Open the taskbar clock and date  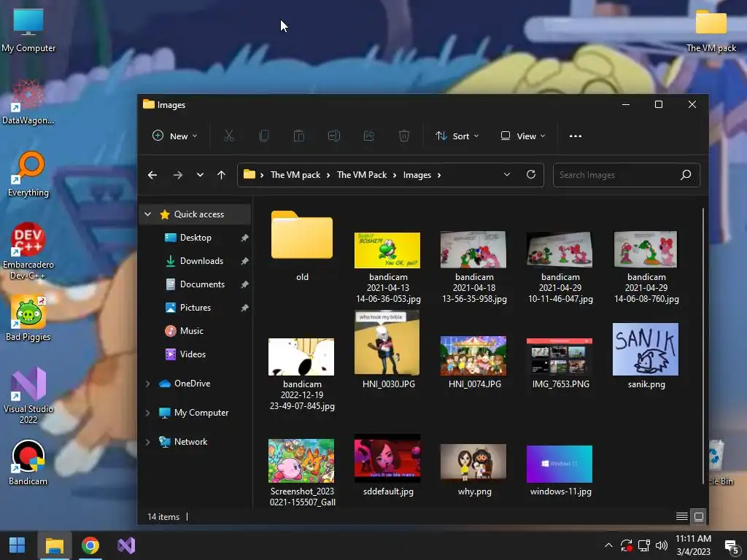pos(693,545)
